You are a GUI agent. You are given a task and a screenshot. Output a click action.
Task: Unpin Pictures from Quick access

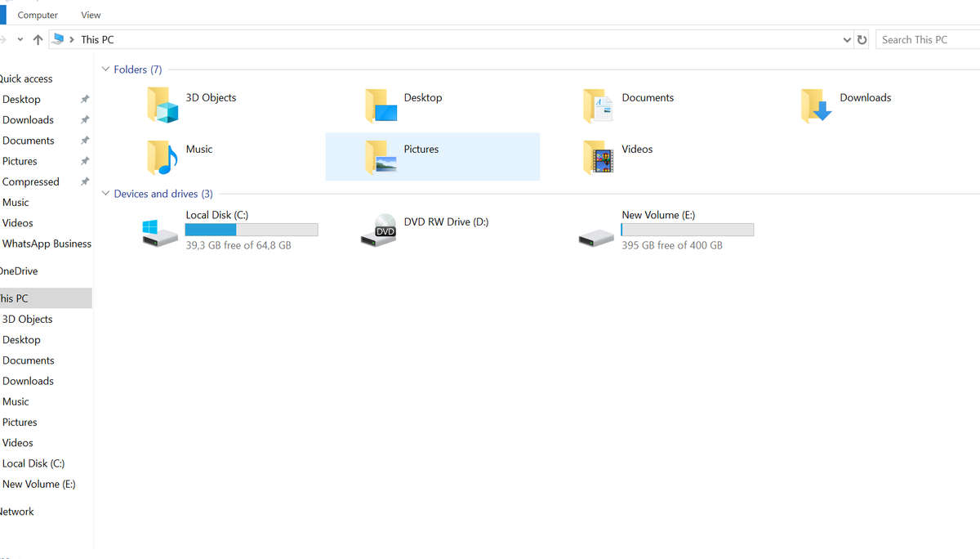84,161
